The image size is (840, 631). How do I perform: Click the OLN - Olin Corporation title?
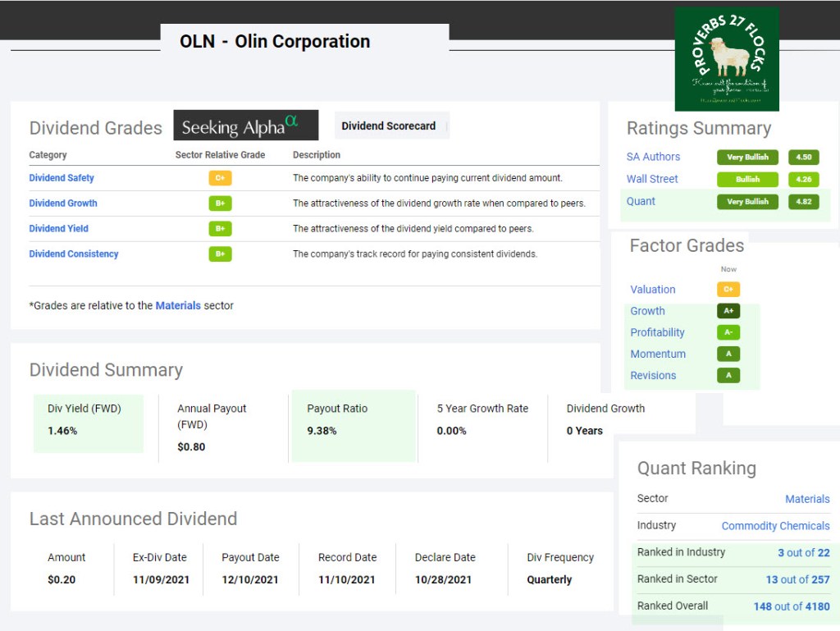(x=275, y=42)
